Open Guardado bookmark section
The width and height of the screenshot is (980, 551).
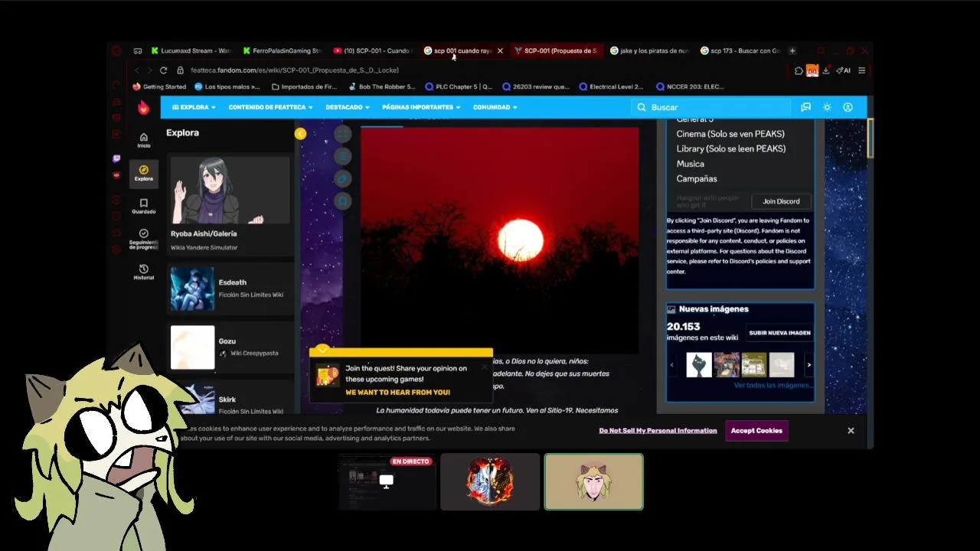[144, 206]
